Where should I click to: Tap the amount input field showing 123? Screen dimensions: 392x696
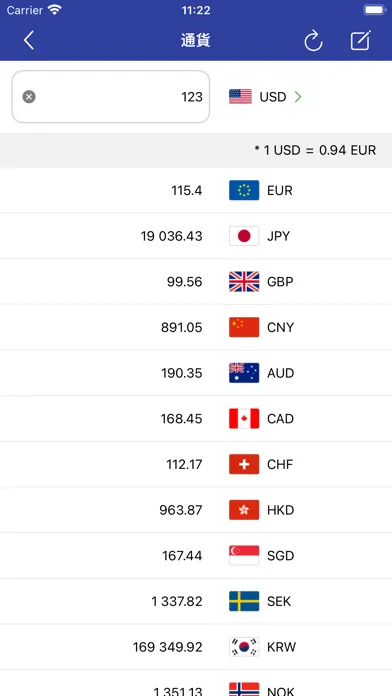coord(111,96)
